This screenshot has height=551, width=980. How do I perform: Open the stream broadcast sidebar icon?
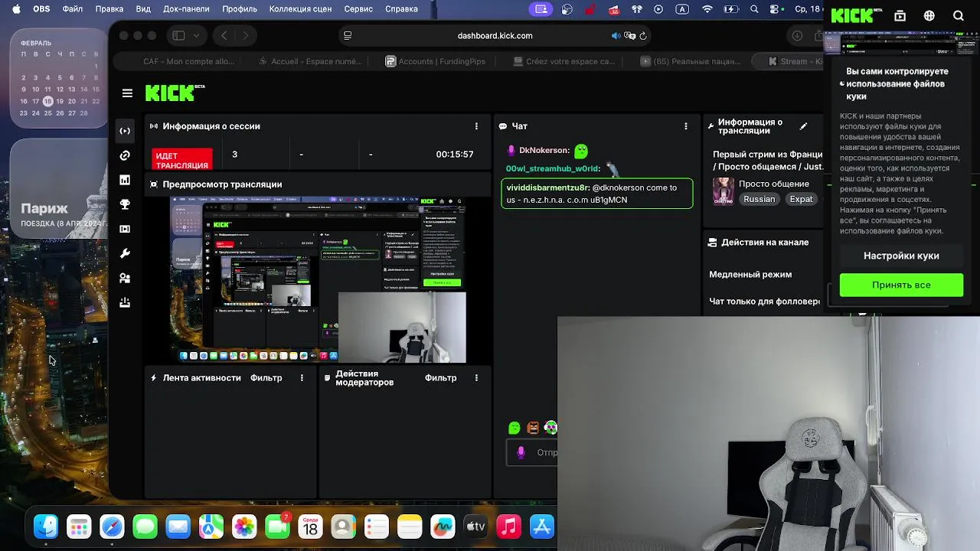125,131
